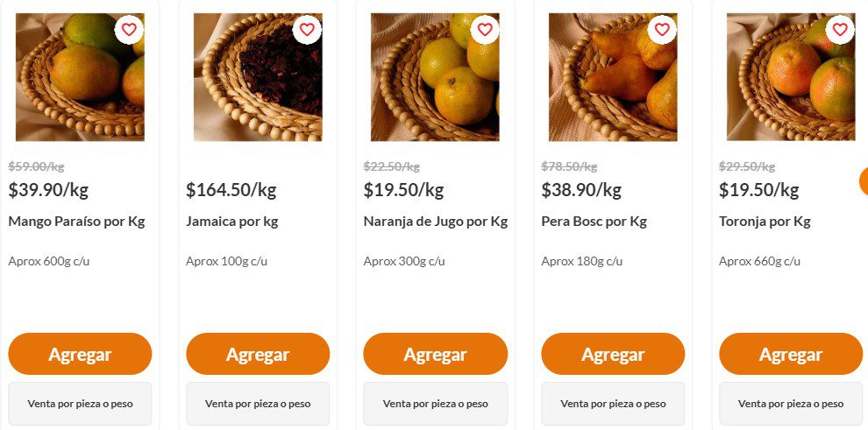Add Mango Paraíso with Agregar button
868x430 pixels.
(x=80, y=354)
